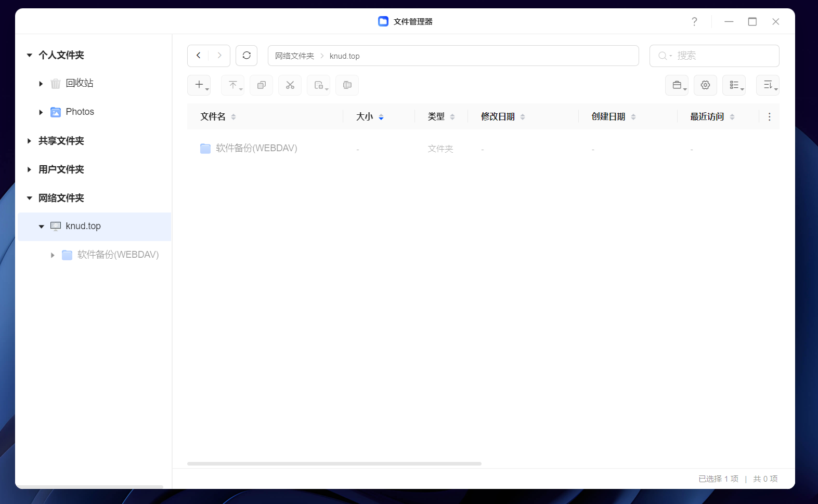Maximize the 文件管理器 window

752,21
